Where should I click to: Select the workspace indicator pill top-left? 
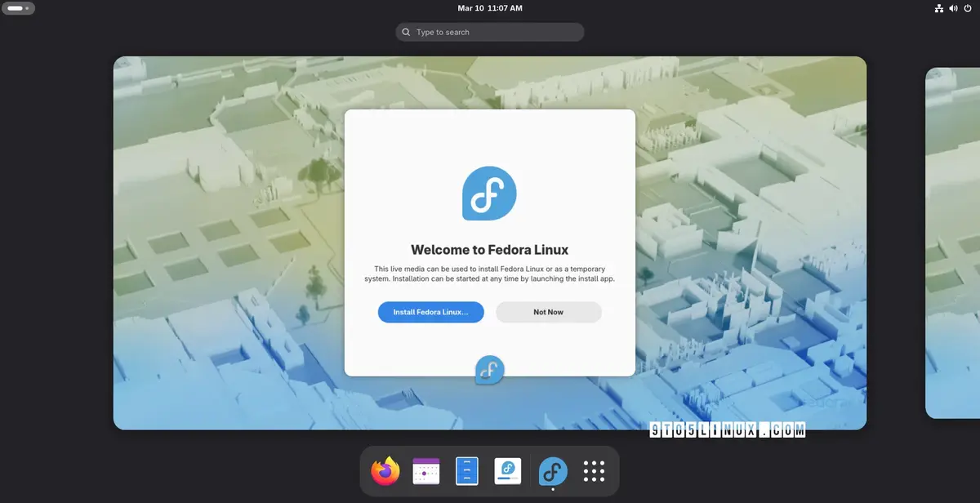coord(18,8)
